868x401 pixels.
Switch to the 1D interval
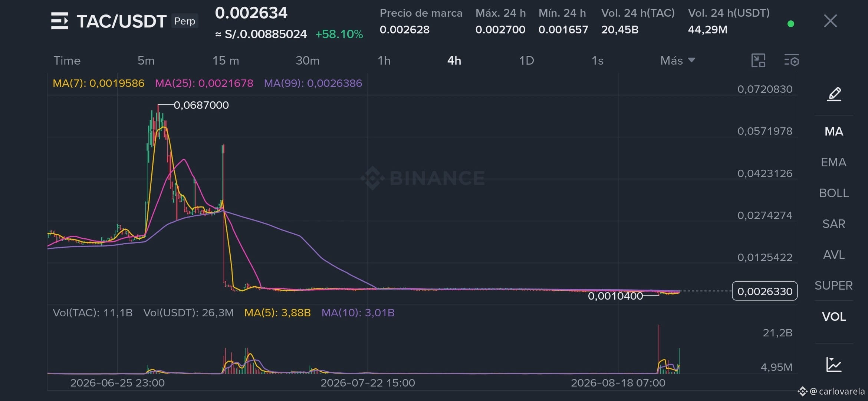pos(526,61)
